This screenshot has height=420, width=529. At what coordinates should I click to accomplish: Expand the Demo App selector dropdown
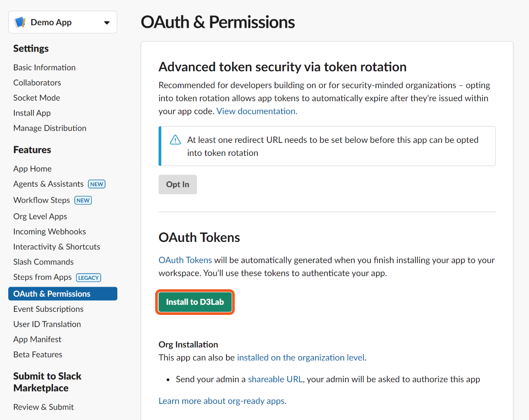(106, 23)
